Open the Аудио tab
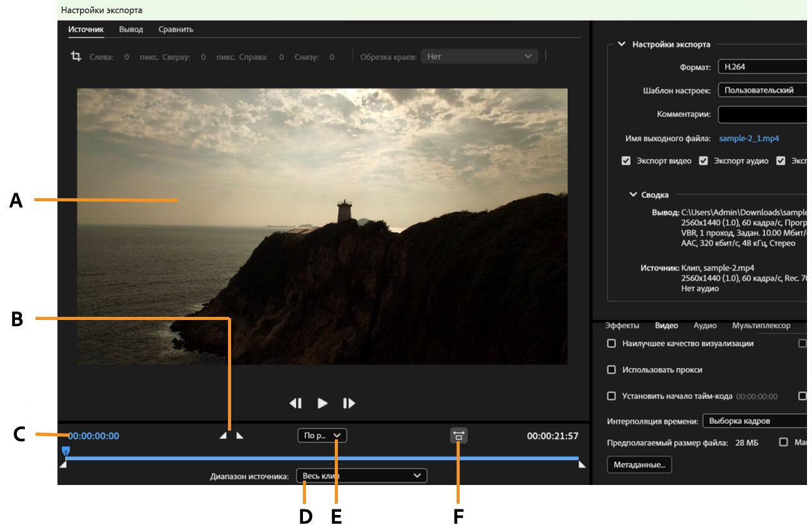The width and height of the screenshot is (812, 525). pos(705,326)
